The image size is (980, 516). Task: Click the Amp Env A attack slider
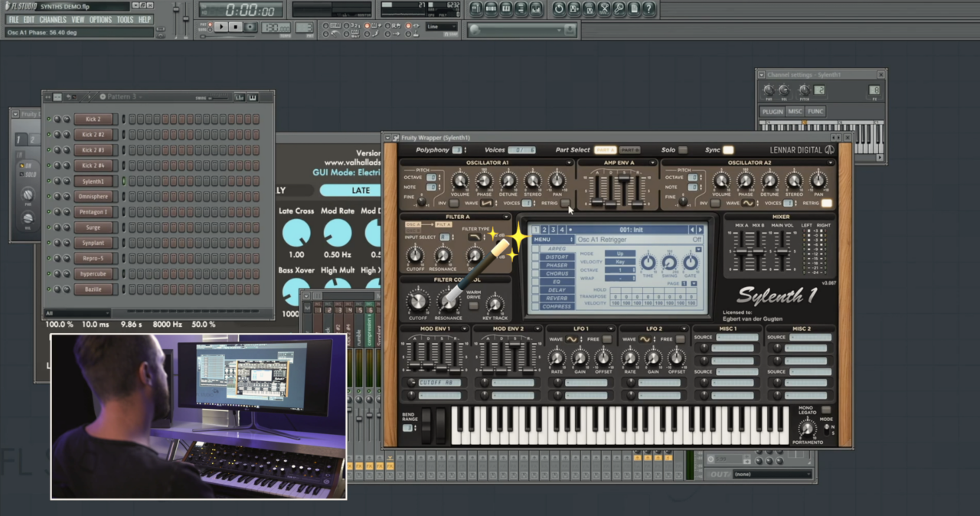coord(596,201)
